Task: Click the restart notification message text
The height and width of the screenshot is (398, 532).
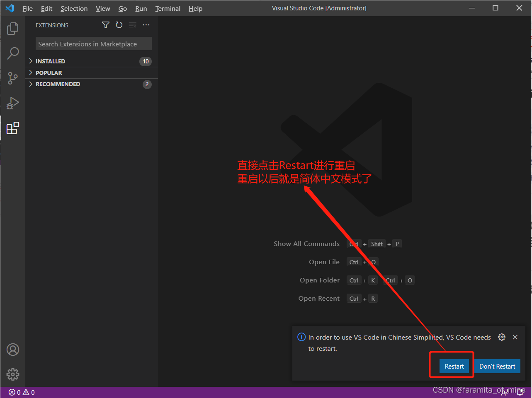Action: point(399,343)
